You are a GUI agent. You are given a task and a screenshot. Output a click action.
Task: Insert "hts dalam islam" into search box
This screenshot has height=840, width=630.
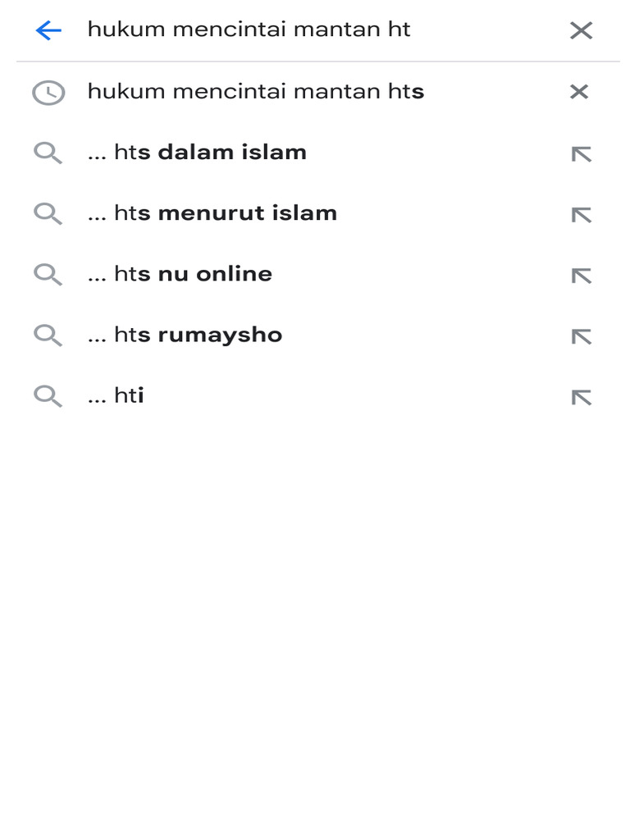tap(581, 153)
